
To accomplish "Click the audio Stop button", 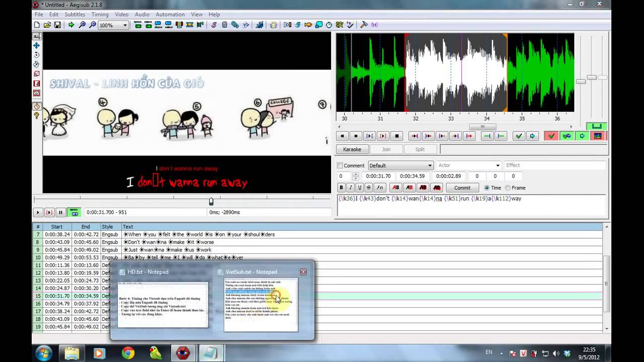I will tap(396, 136).
